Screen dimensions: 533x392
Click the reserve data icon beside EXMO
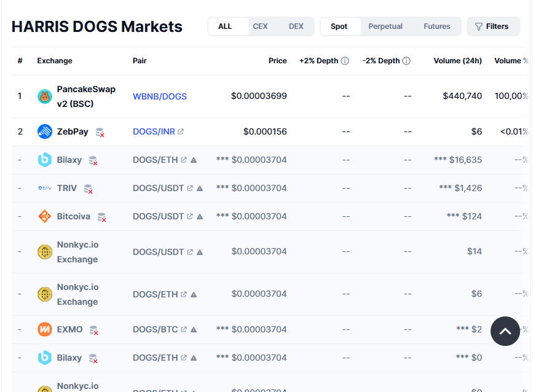click(94, 330)
